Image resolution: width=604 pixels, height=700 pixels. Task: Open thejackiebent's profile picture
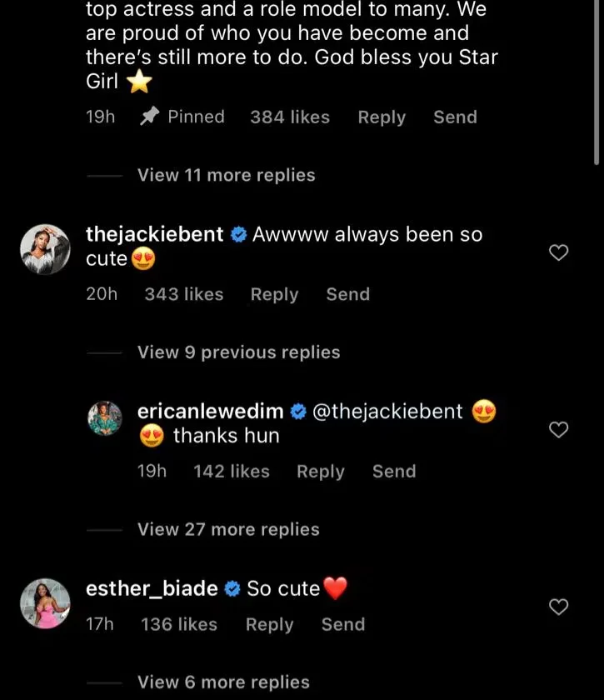pyautogui.click(x=44, y=248)
